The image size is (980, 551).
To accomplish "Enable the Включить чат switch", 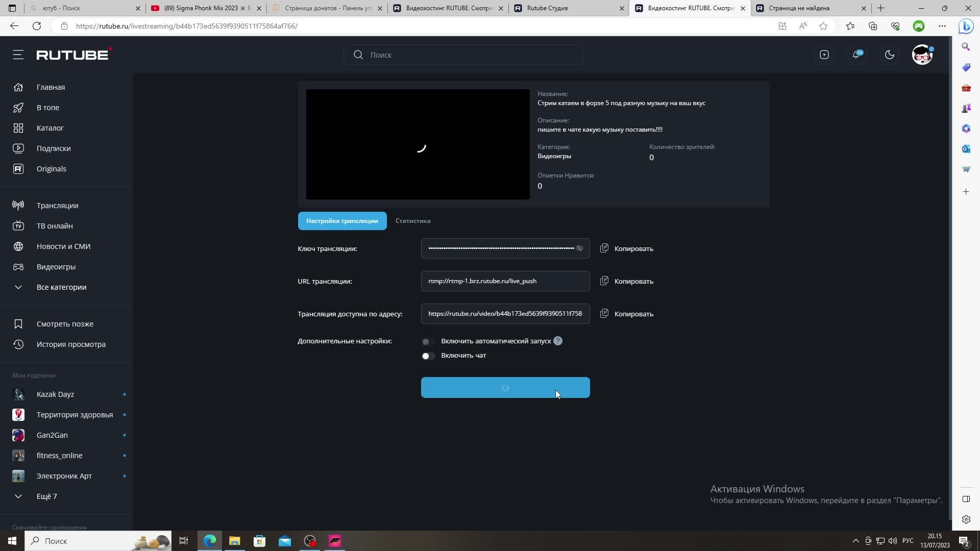I will coord(428,356).
